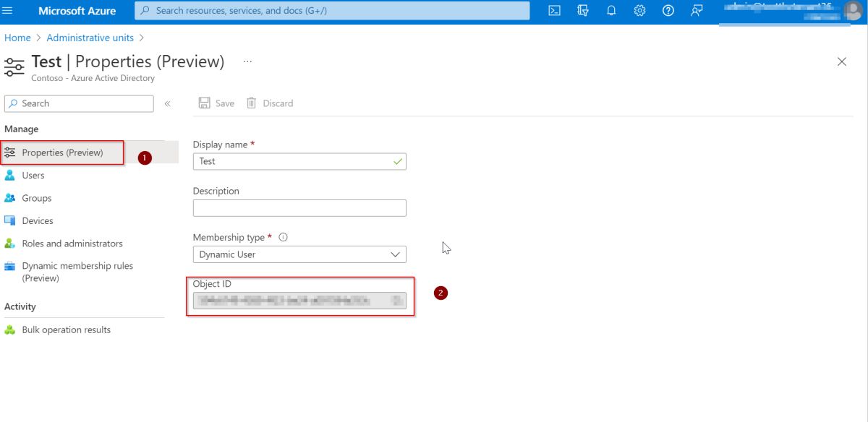
Task: Go to Home breadcrumb
Action: [x=17, y=38]
